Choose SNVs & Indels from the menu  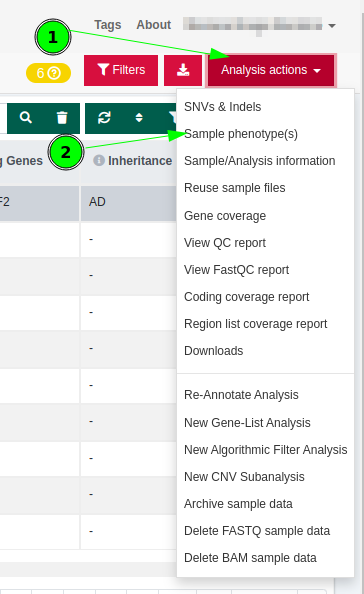(223, 107)
